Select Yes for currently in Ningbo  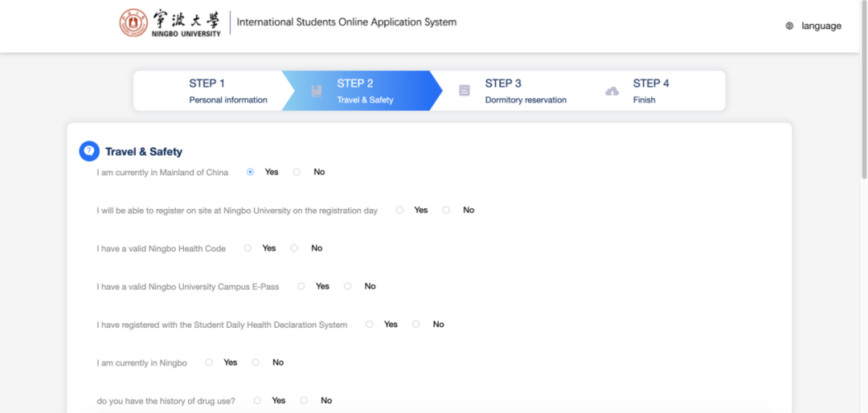[209, 362]
